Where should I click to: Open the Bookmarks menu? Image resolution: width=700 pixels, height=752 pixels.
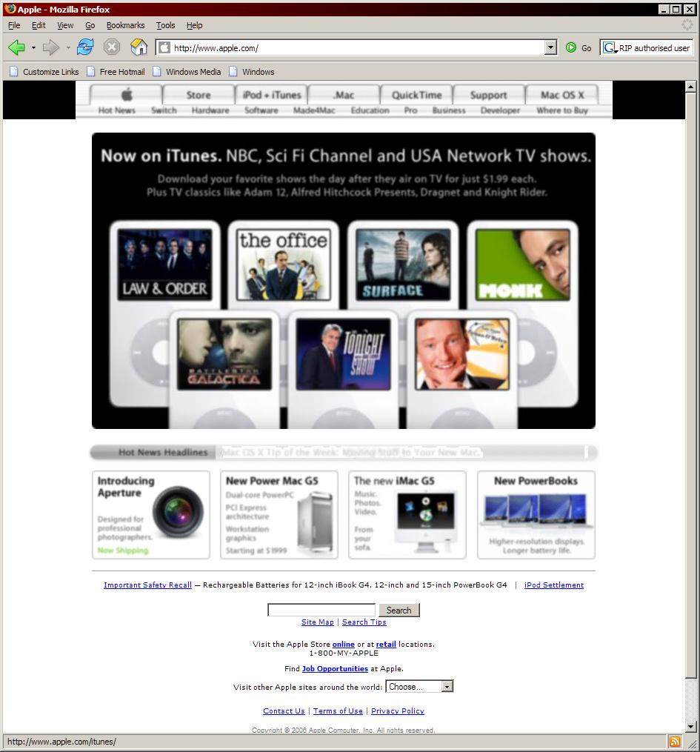click(x=126, y=25)
